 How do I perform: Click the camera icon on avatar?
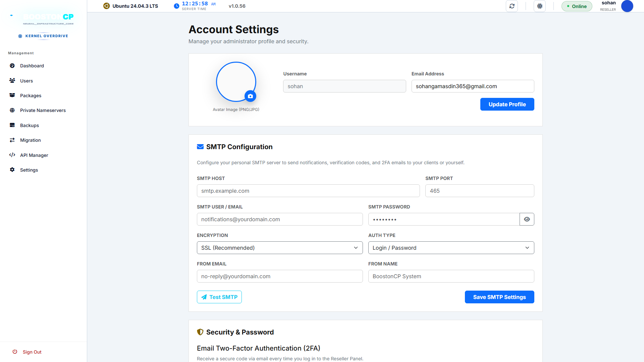point(250,96)
